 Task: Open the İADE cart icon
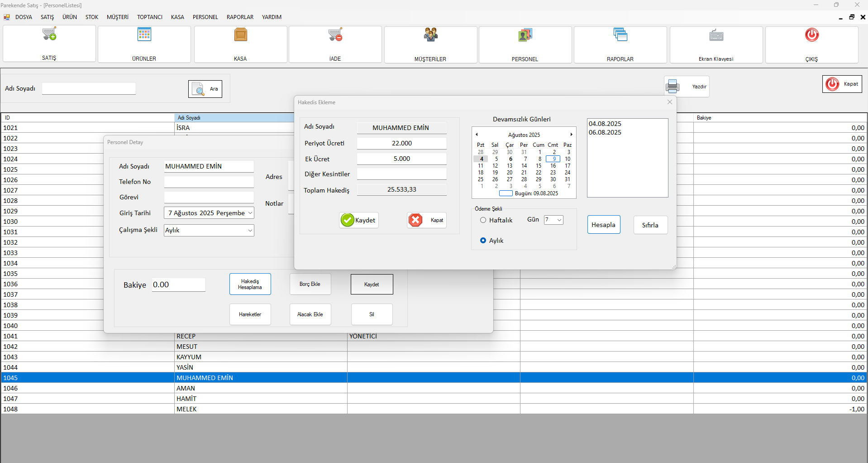pos(335,34)
